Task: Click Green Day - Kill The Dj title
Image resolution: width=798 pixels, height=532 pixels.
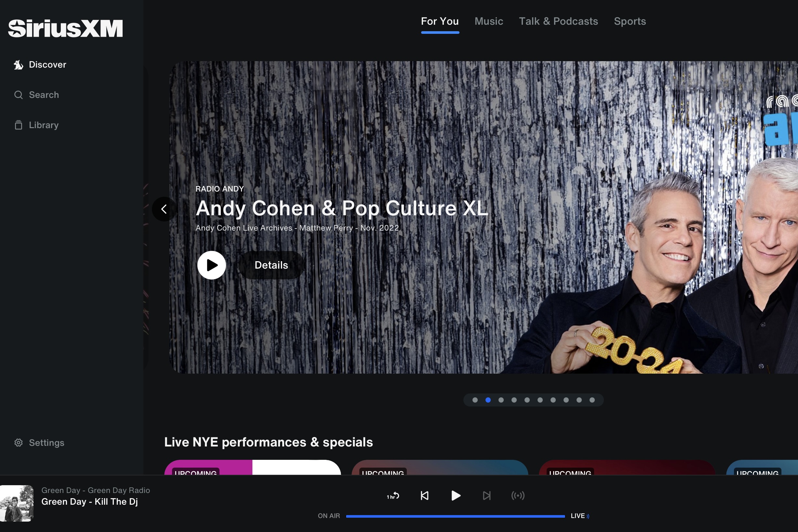Action: point(89,502)
